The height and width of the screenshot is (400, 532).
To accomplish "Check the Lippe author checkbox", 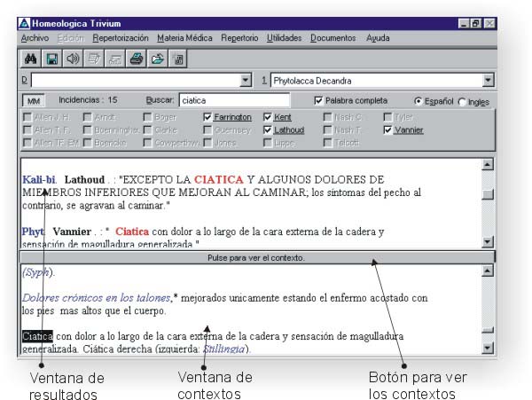I will tap(268, 143).
